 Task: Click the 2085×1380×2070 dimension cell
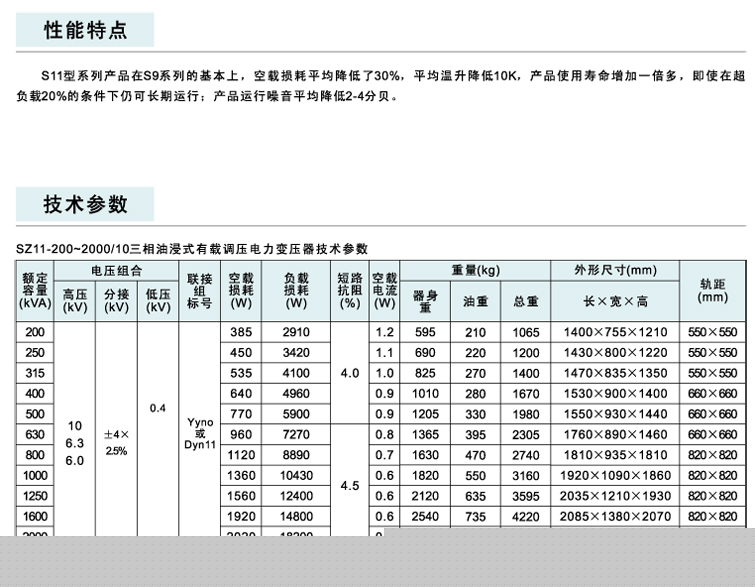pos(615,517)
